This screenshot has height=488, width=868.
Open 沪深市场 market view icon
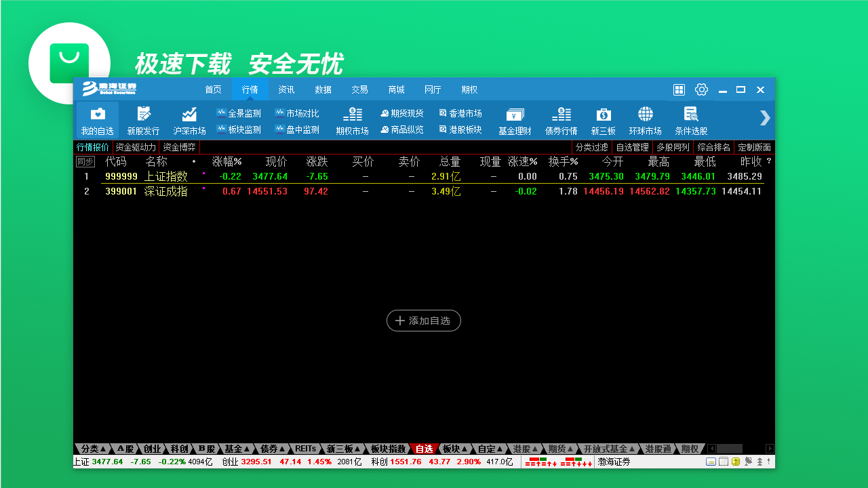coord(189,119)
